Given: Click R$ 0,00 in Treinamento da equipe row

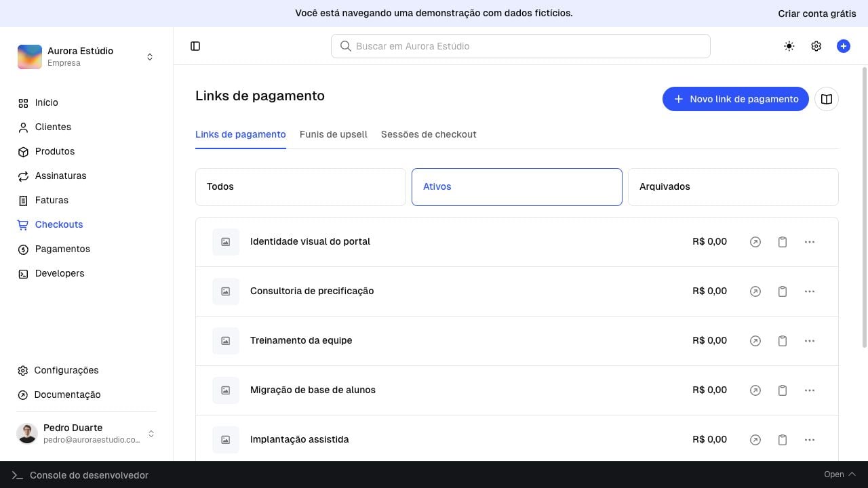Looking at the screenshot, I should (709, 340).
